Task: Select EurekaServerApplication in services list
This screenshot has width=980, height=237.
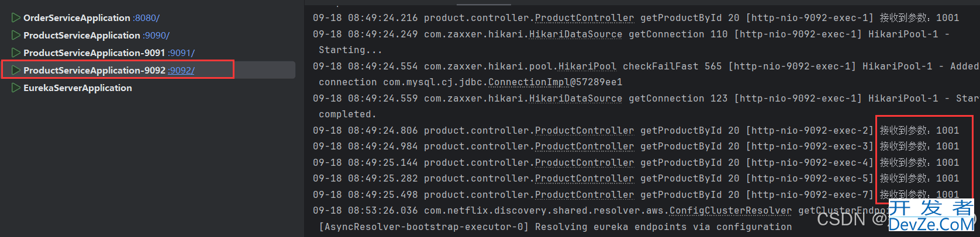Action: pyautogui.click(x=78, y=88)
